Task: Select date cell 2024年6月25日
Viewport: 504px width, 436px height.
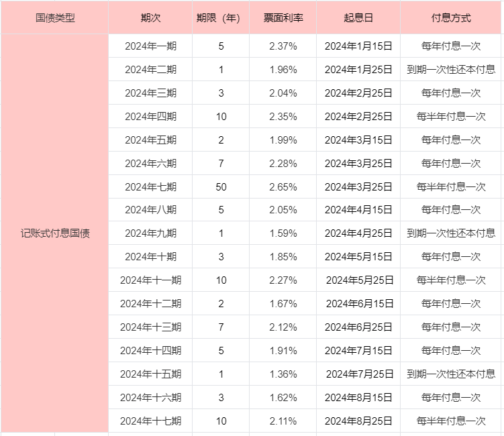Action: pos(358,327)
